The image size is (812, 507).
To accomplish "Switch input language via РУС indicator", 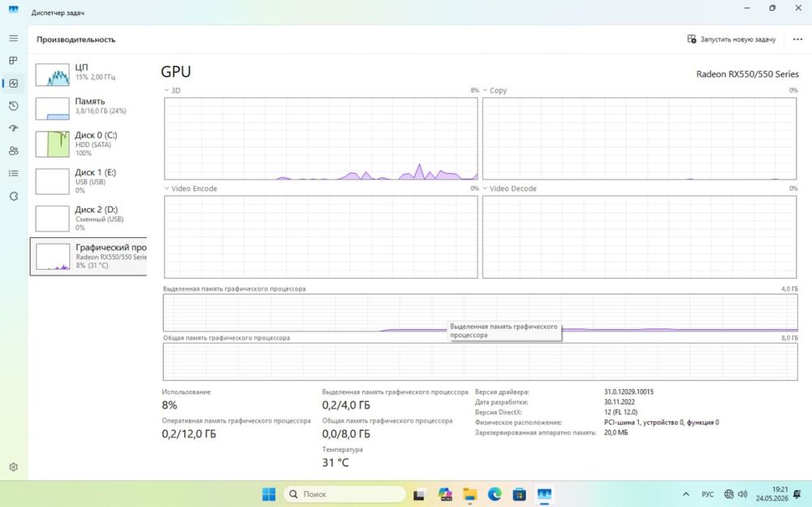I will coord(707,494).
